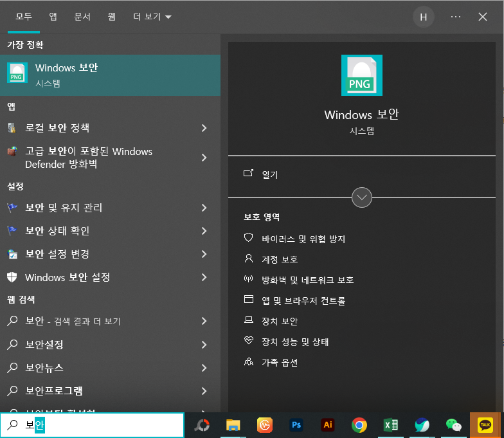
Task: Click the H user account button
Action: [x=423, y=17]
